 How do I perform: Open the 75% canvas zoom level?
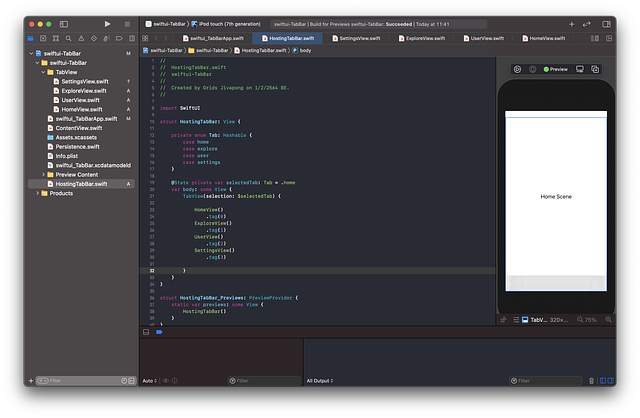click(x=591, y=320)
